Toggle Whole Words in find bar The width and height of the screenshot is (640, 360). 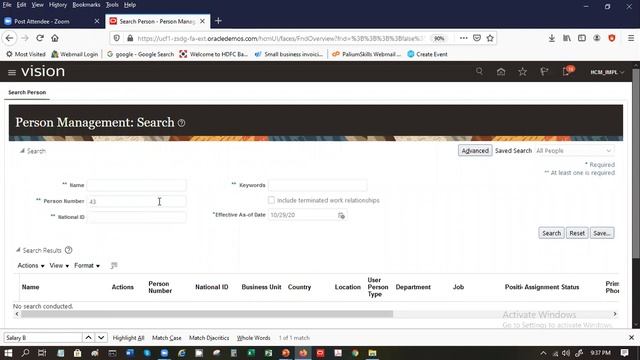coord(253,338)
